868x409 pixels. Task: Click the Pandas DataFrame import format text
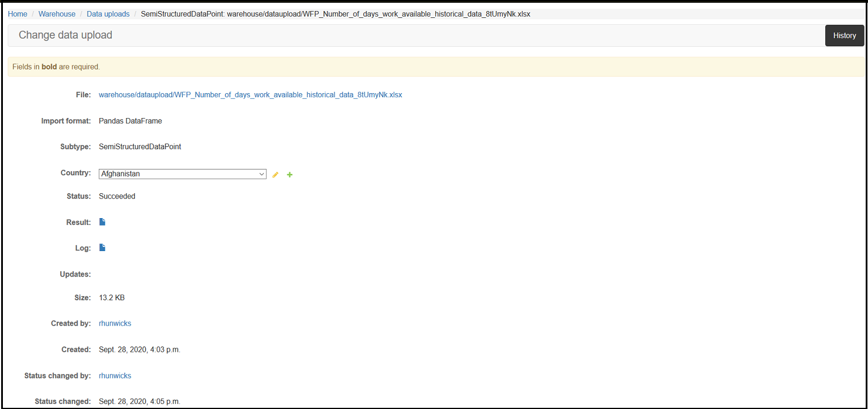(x=130, y=121)
